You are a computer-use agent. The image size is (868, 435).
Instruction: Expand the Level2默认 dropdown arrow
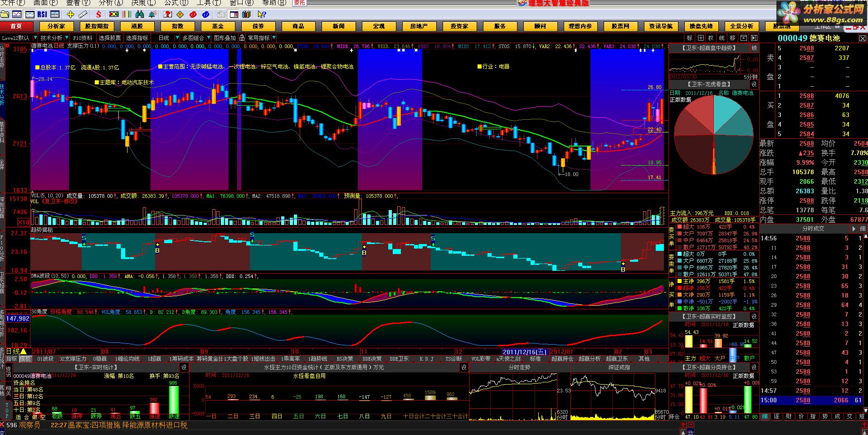coord(35,38)
